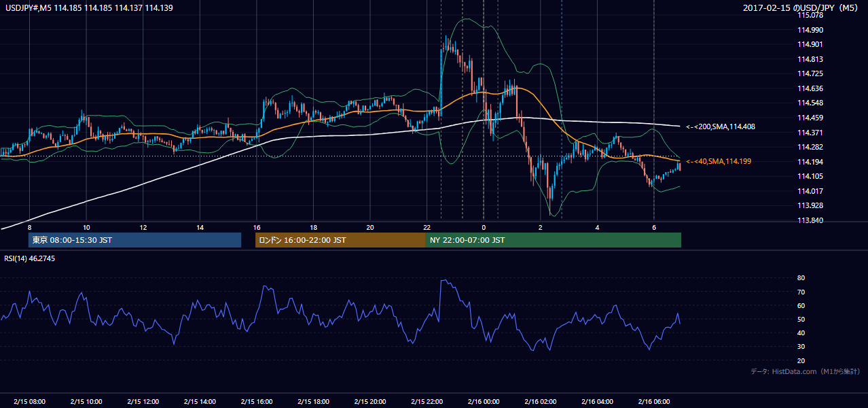This screenshot has width=868, height=408.
Task: Click hour marker 14 under the price chart
Action: 200,226
